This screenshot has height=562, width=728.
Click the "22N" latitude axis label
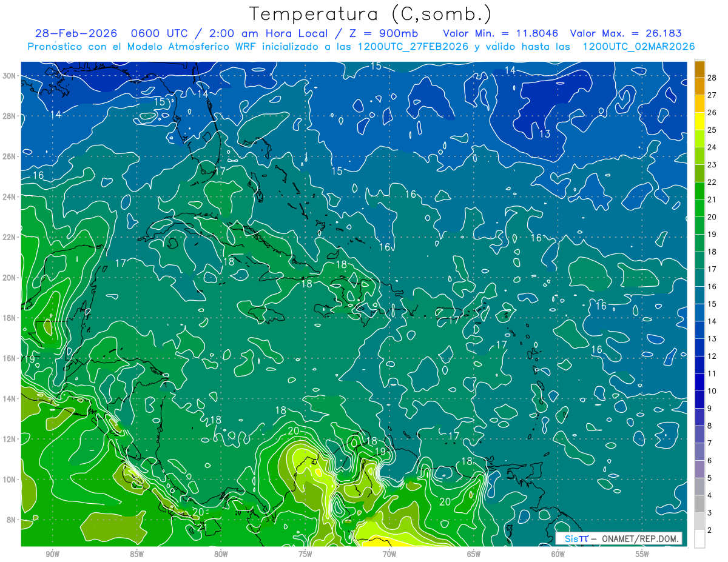tap(10, 237)
